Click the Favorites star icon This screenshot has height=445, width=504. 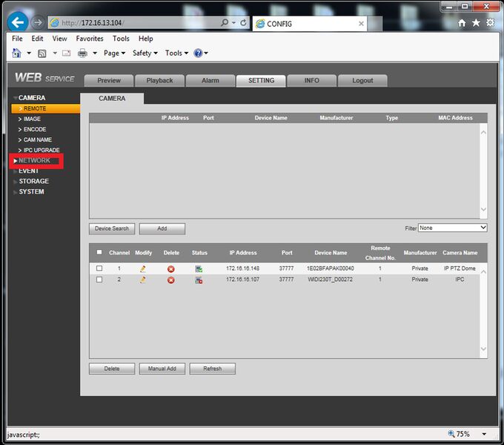tap(476, 22)
